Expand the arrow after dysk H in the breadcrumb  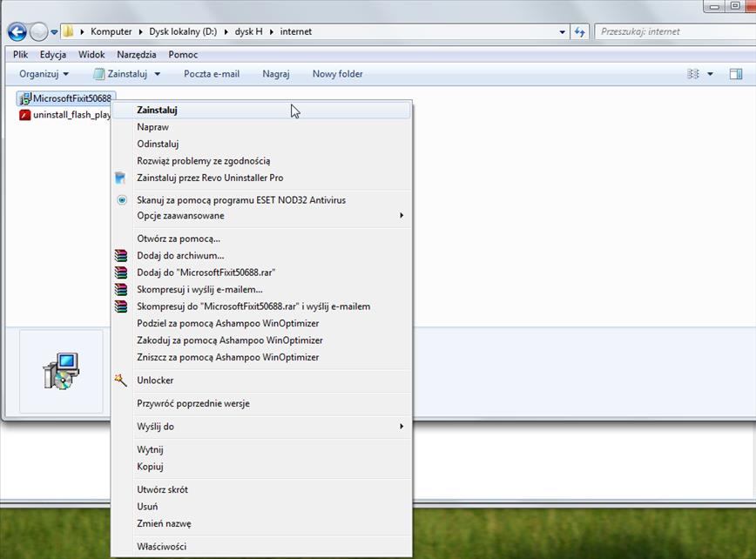point(272,32)
